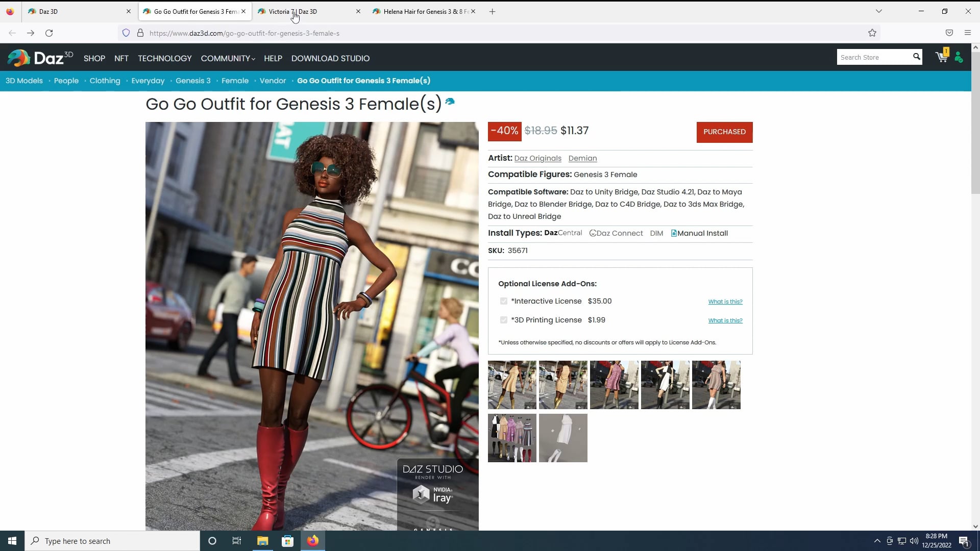Click the Search Store magnifier icon
The image size is (980, 551).
point(917,57)
